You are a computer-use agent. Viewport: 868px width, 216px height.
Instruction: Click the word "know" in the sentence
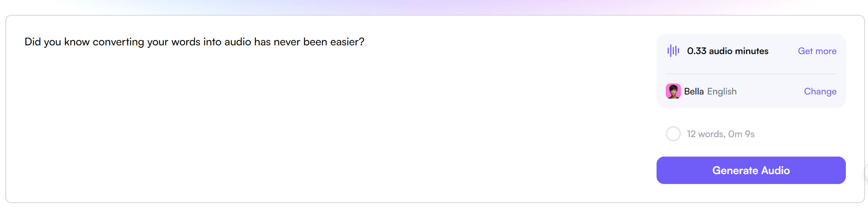(77, 42)
